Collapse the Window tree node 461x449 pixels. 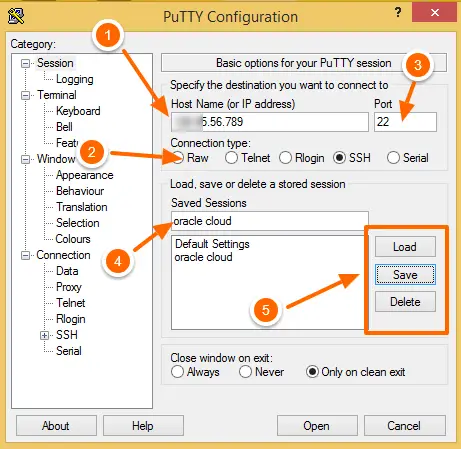(x=25, y=160)
